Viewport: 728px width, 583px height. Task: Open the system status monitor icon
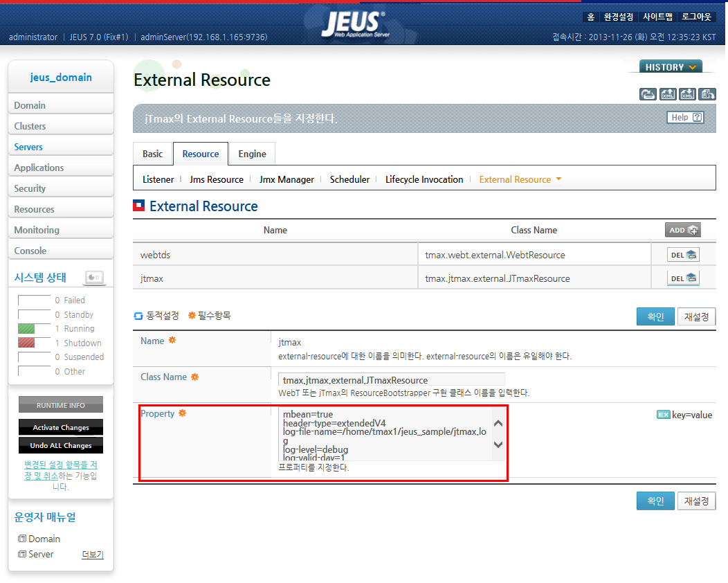tap(94, 278)
